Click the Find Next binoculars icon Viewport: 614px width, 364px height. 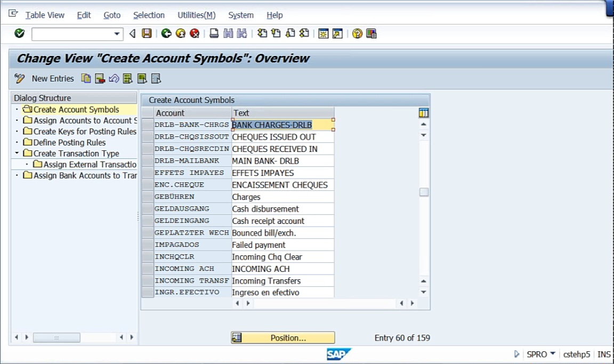tap(242, 34)
